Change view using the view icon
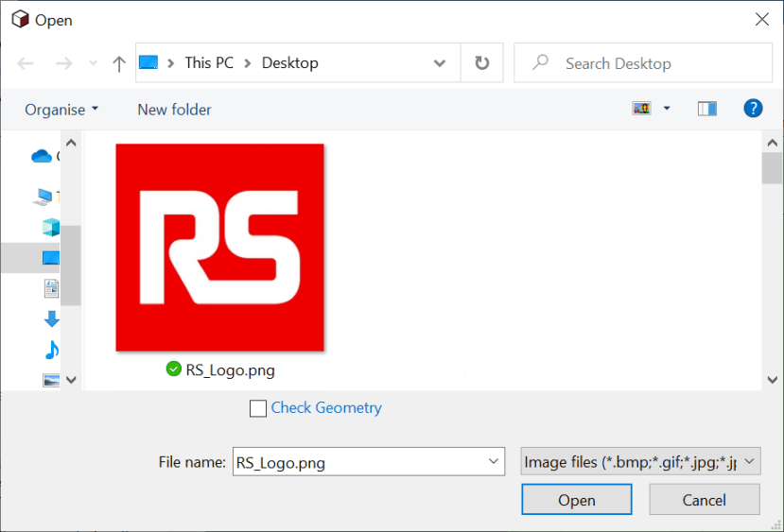The image size is (784, 532). coord(641,109)
